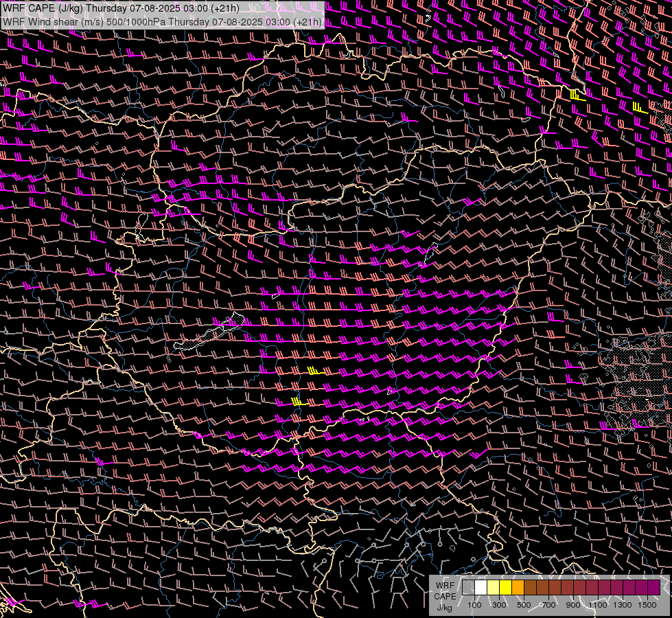
Task: Click the WRF Wind shear title line
Action: pos(162,21)
